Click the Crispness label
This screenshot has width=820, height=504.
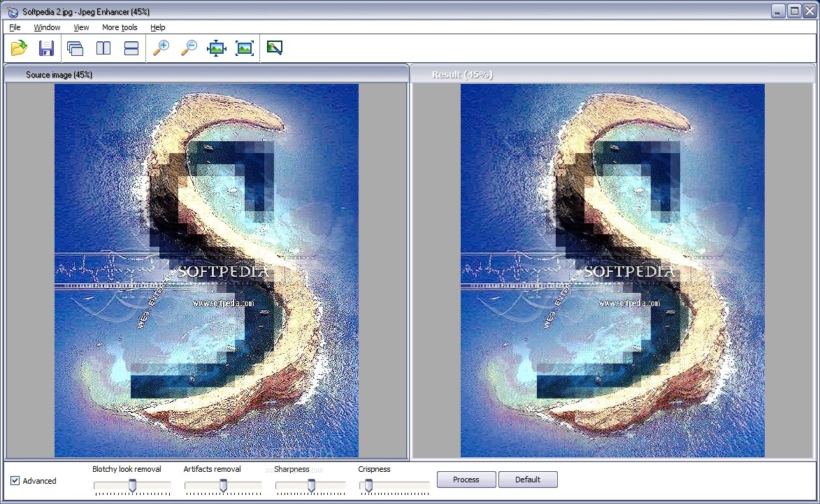pos(375,469)
